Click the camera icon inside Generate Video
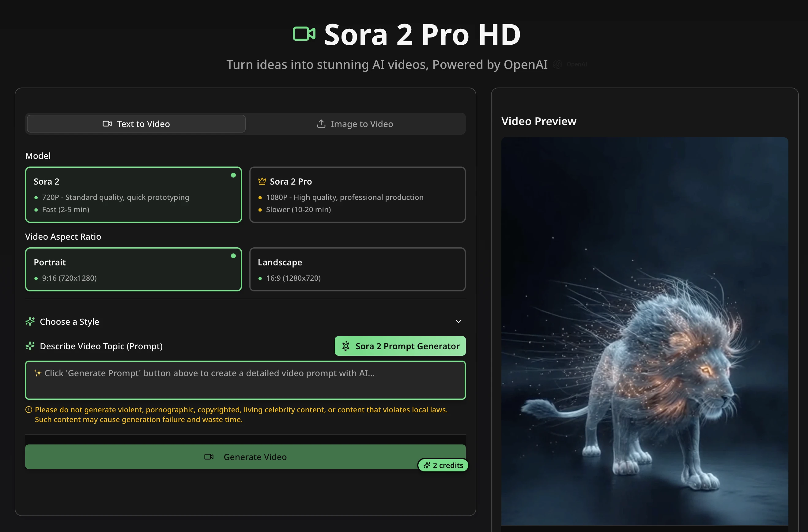This screenshot has width=808, height=532. (x=209, y=457)
